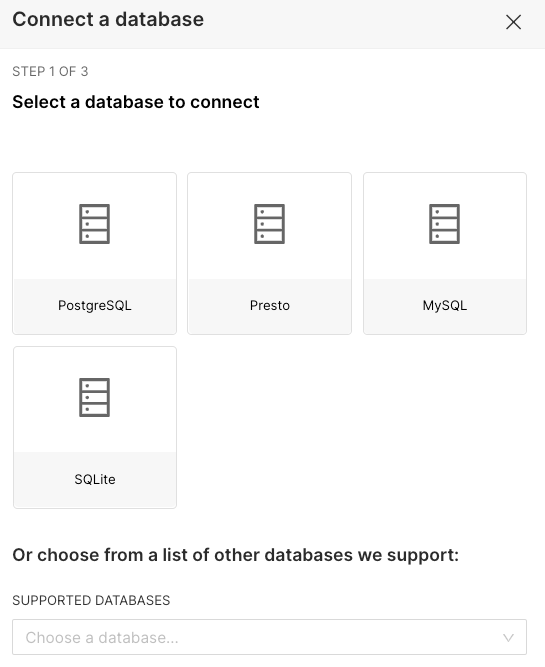The width and height of the screenshot is (545, 667).
Task: Select the Presto label text
Action: [x=269, y=305]
